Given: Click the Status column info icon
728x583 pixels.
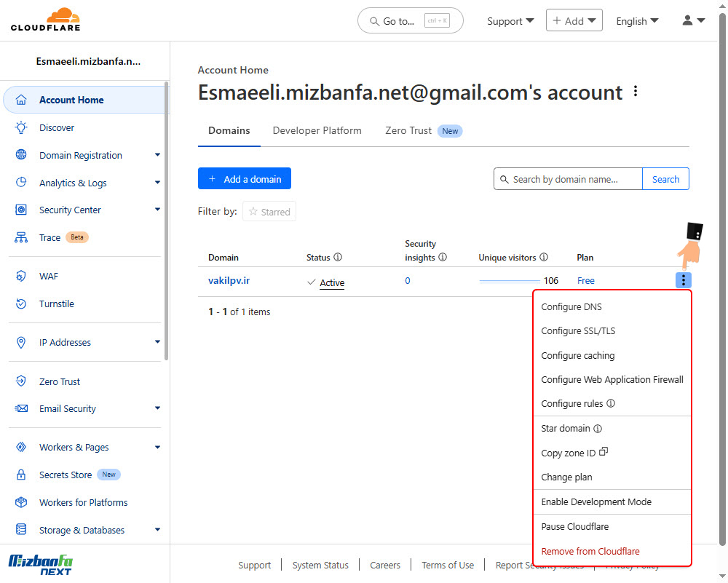Looking at the screenshot, I should (338, 257).
